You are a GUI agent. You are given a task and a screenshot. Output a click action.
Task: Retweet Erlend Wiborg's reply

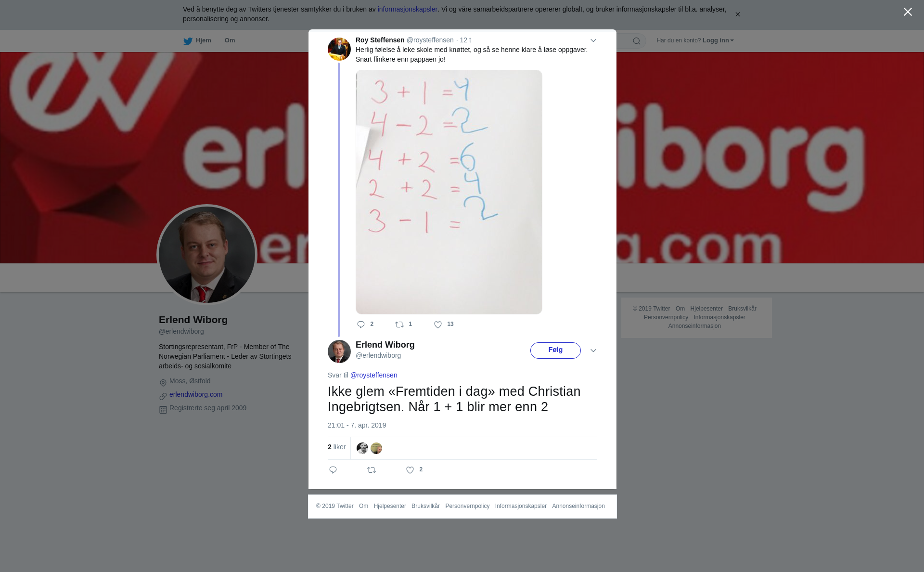coord(372,470)
